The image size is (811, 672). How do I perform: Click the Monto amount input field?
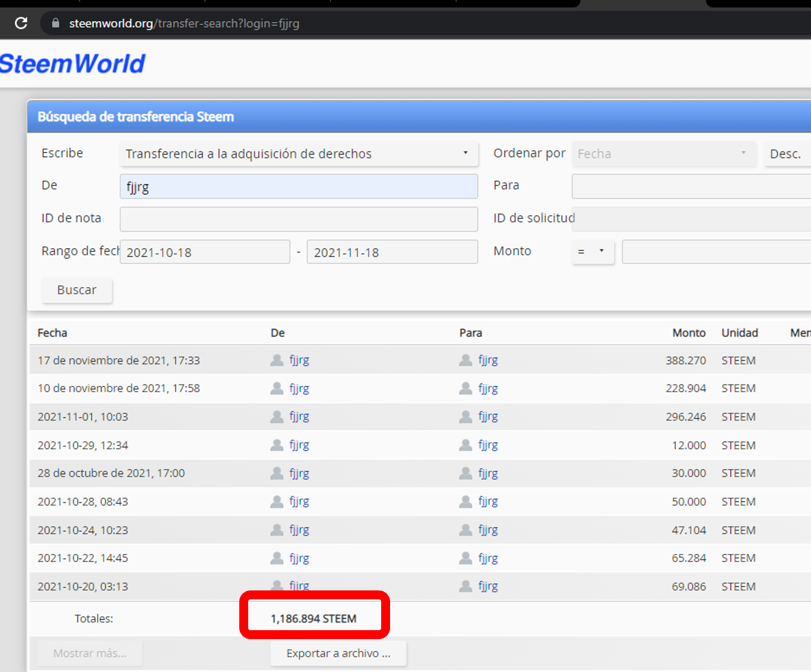(x=716, y=252)
